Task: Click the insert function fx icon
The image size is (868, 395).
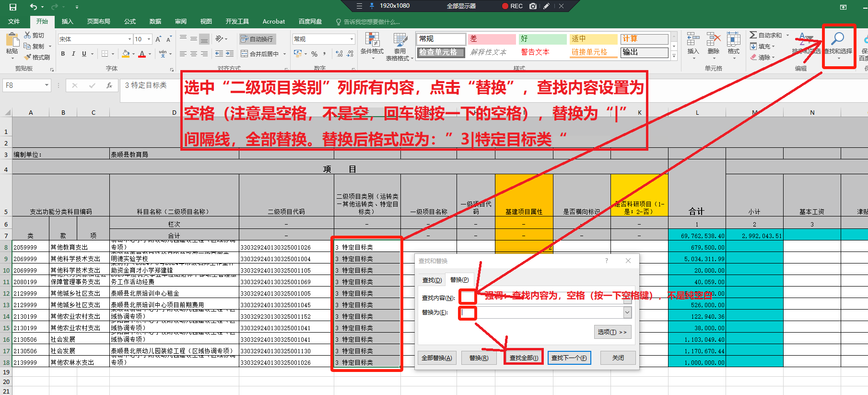Action: pyautogui.click(x=109, y=85)
